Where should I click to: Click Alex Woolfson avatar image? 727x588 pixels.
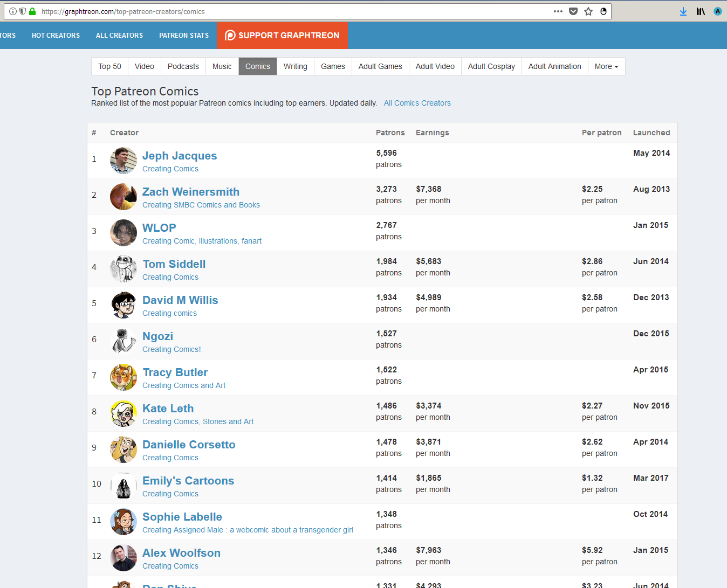click(x=124, y=558)
